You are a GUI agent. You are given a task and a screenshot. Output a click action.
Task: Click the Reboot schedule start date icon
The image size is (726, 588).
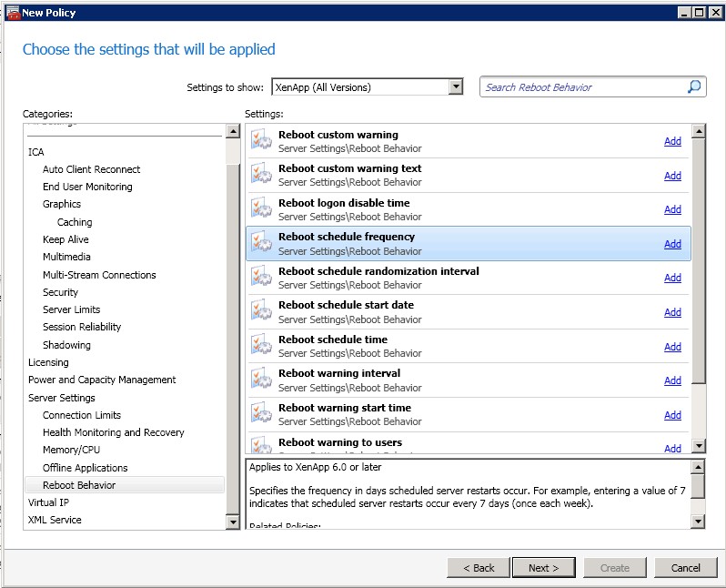click(262, 312)
